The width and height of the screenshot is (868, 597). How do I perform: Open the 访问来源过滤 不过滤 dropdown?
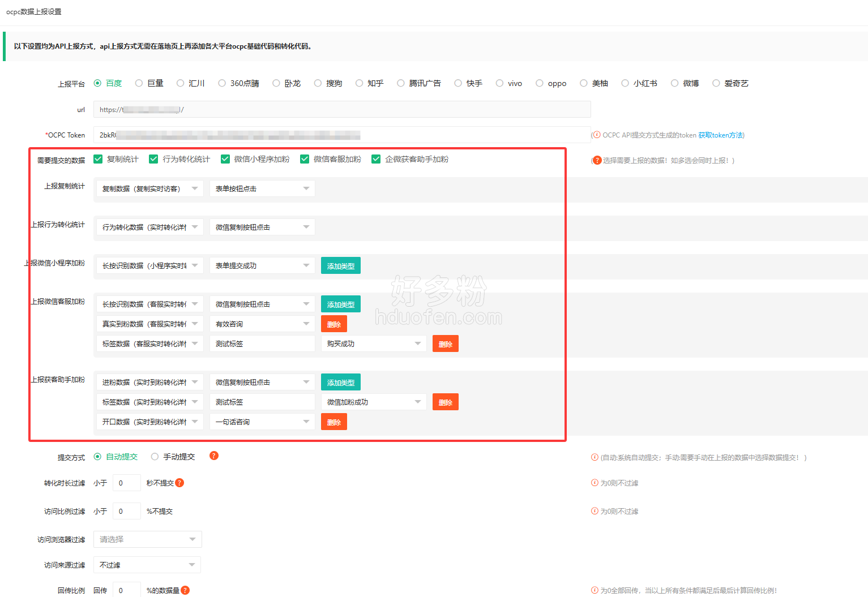147,565
